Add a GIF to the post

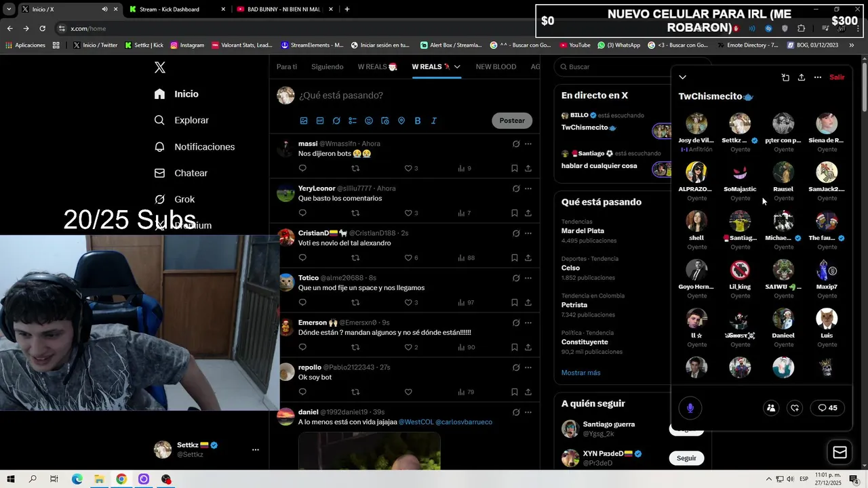(x=320, y=121)
